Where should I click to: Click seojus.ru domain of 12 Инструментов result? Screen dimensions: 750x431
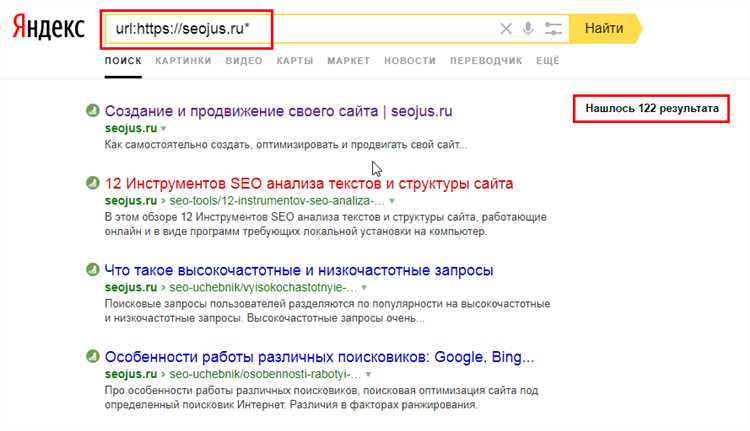[131, 200]
